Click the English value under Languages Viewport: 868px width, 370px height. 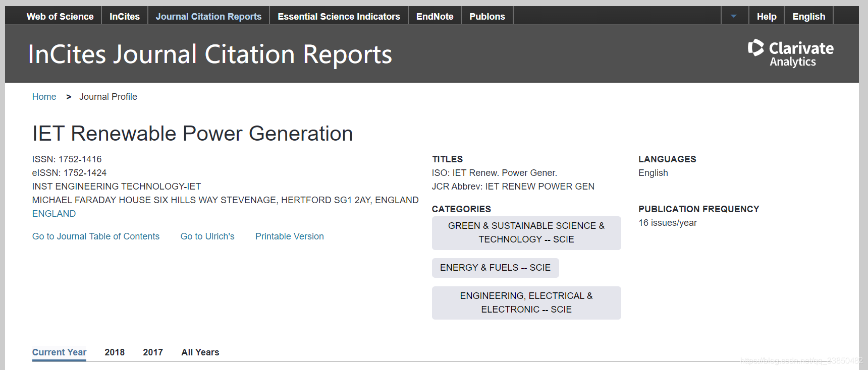coord(653,173)
